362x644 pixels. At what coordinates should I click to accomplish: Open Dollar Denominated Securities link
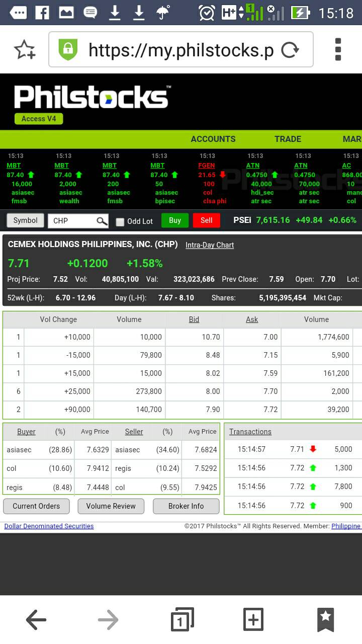[49, 526]
